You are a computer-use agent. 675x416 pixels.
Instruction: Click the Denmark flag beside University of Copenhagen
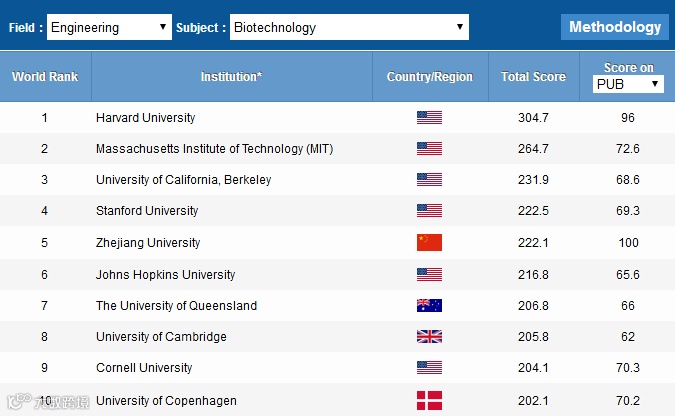[429, 401]
